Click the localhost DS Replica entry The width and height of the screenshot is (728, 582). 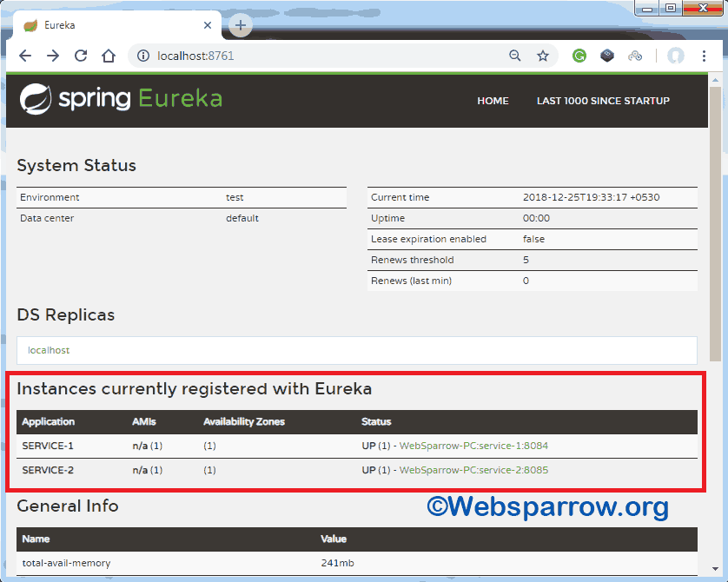pos(48,350)
